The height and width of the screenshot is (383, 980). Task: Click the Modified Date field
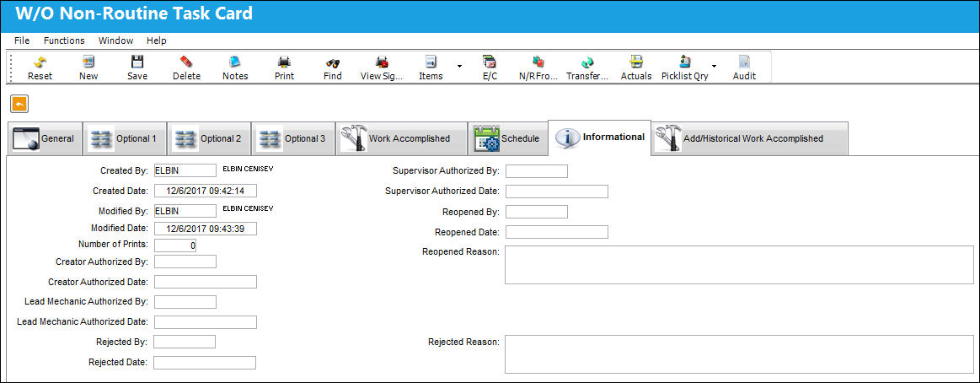click(x=205, y=229)
